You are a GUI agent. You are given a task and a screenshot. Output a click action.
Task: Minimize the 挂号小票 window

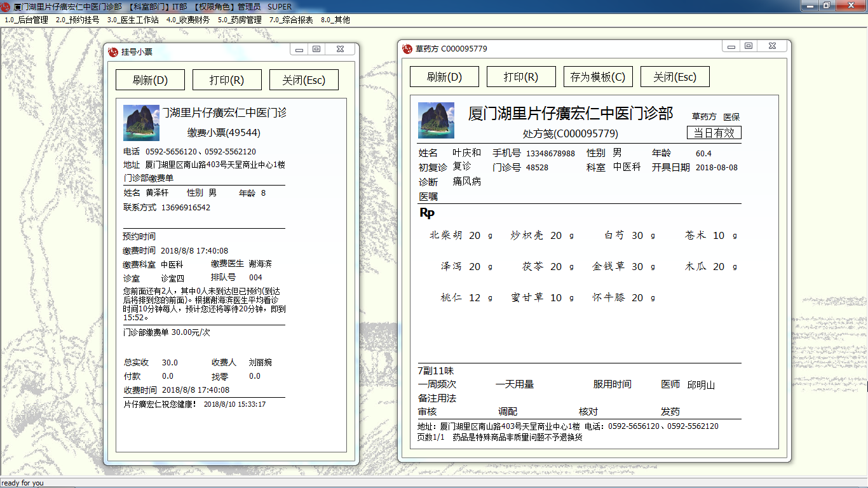(299, 49)
